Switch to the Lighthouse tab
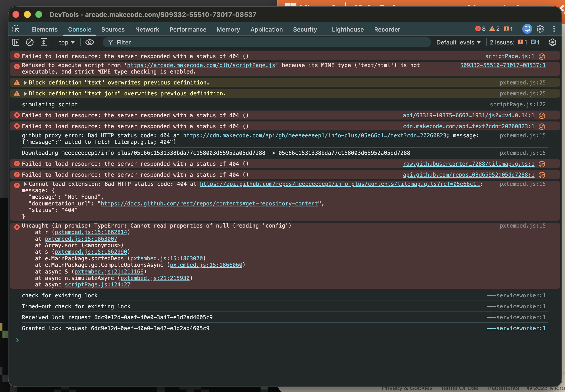Viewport: 565px width, 392px height. click(x=348, y=29)
